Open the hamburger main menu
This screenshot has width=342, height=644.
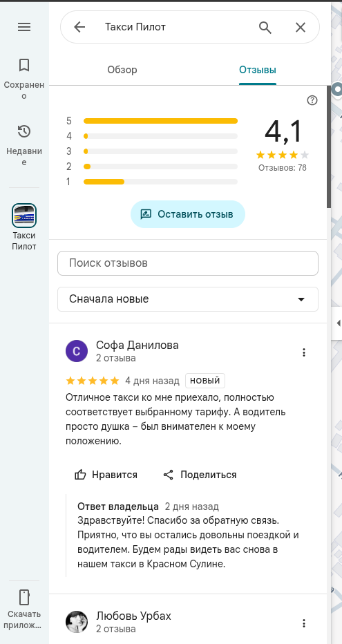click(24, 27)
